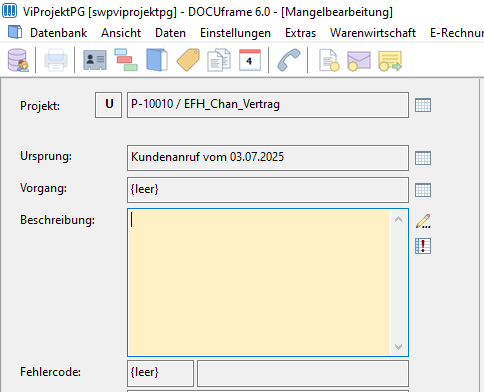The height and width of the screenshot is (392, 484).
Task: Open the selection list beside the Vorgang field
Action: pos(423,190)
